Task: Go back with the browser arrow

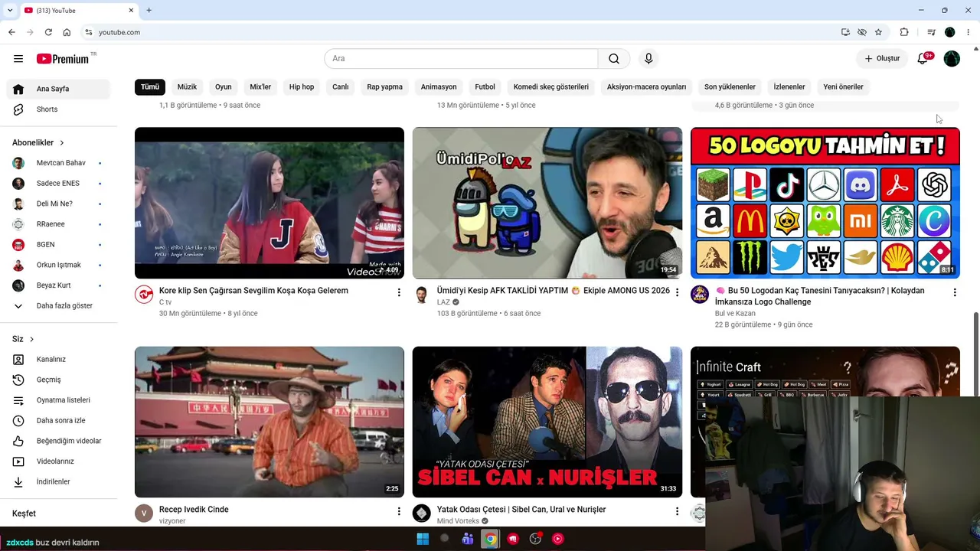Action: (11, 32)
